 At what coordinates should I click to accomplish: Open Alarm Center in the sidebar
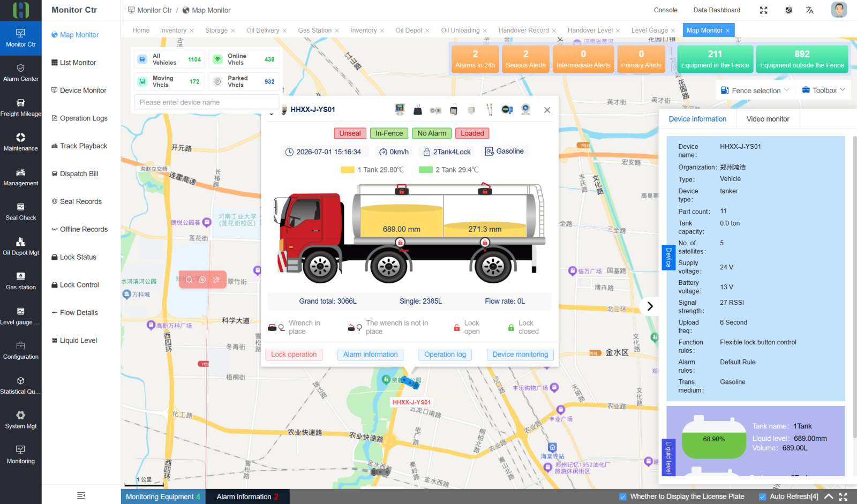[20, 73]
